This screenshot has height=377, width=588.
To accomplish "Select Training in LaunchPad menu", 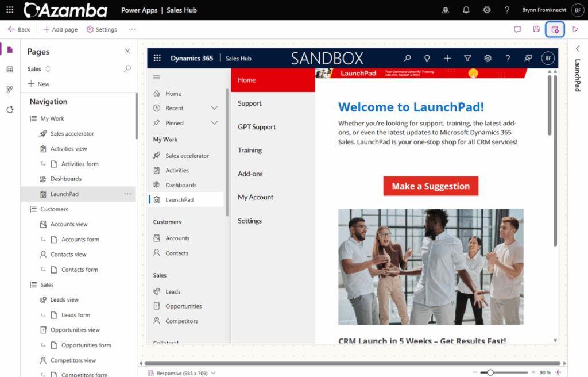I will pyautogui.click(x=250, y=151).
